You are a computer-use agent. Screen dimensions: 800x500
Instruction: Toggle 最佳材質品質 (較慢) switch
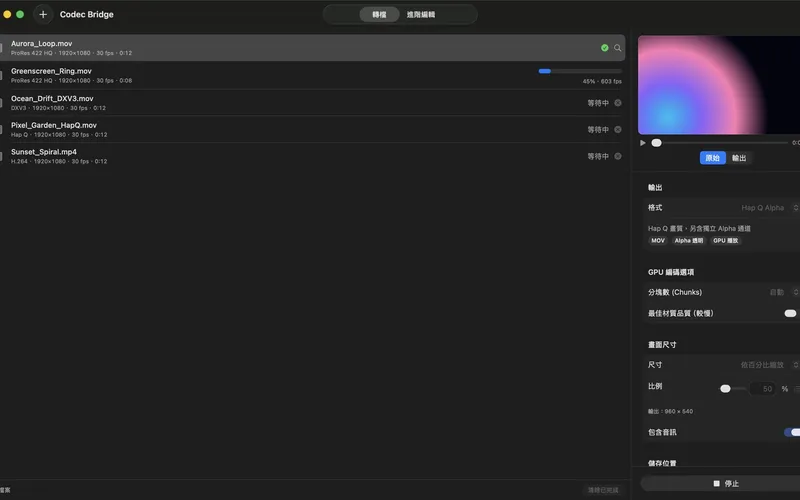(790, 313)
